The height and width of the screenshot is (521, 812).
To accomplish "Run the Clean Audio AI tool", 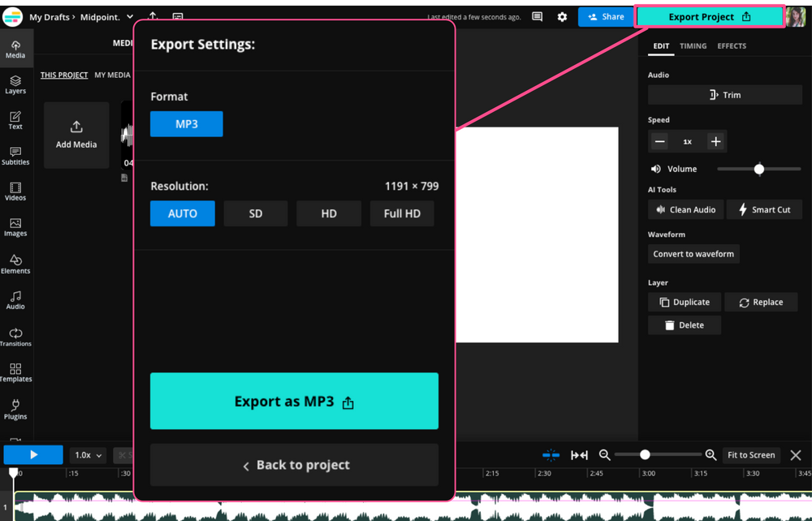I will (685, 209).
